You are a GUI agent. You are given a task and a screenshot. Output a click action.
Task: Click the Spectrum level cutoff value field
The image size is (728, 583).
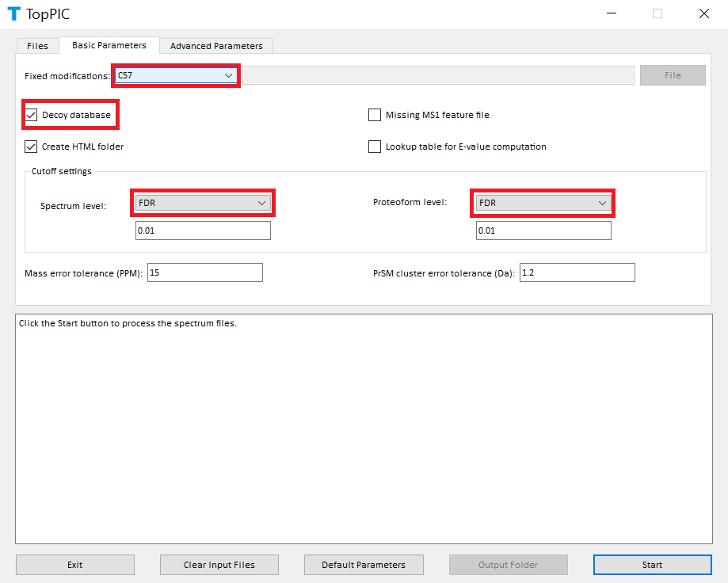(x=203, y=231)
